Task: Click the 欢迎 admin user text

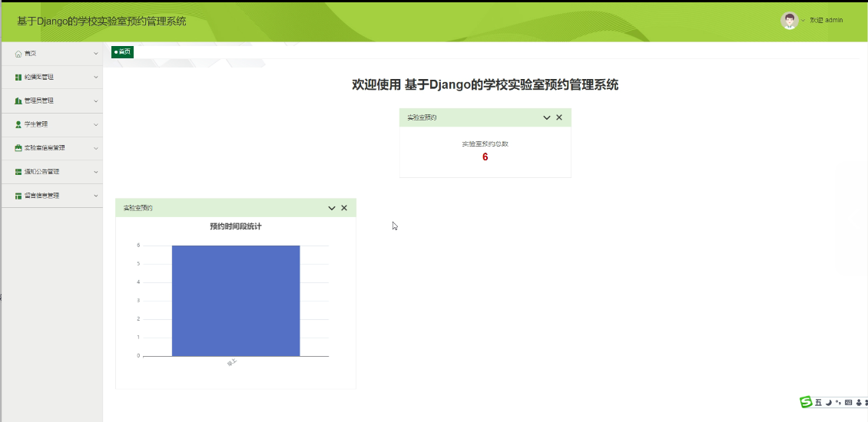Action: point(827,21)
